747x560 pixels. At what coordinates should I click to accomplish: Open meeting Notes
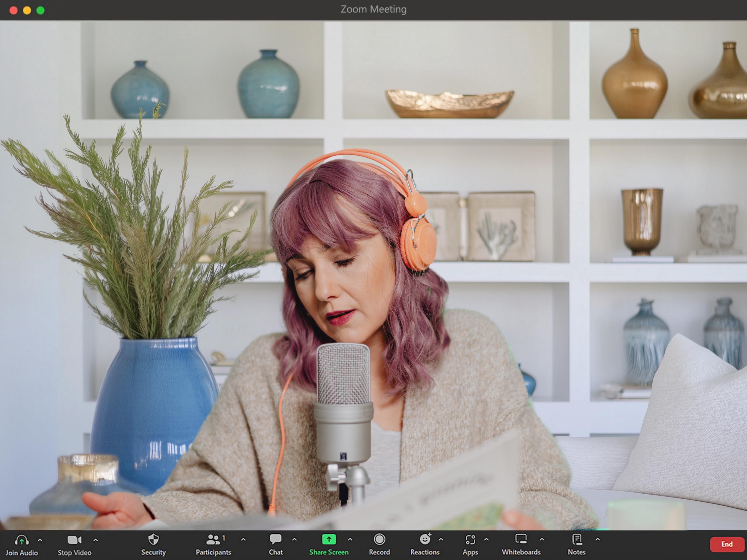pos(576,545)
